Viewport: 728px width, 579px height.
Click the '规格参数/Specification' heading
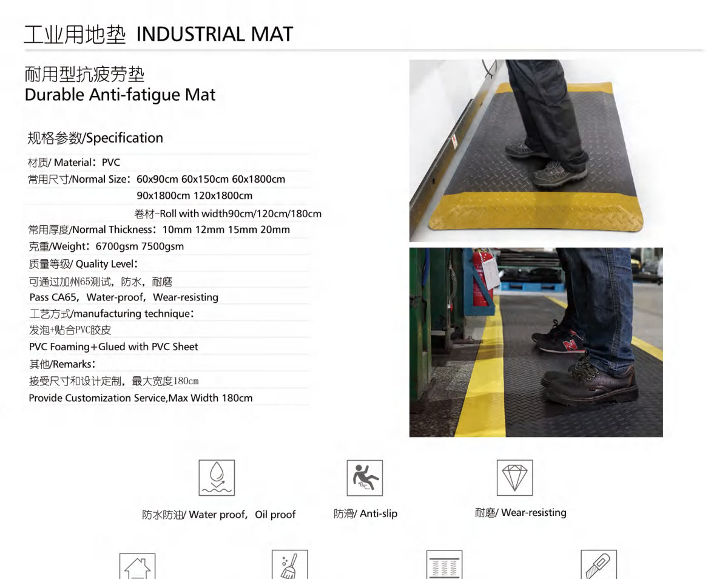[95, 138]
